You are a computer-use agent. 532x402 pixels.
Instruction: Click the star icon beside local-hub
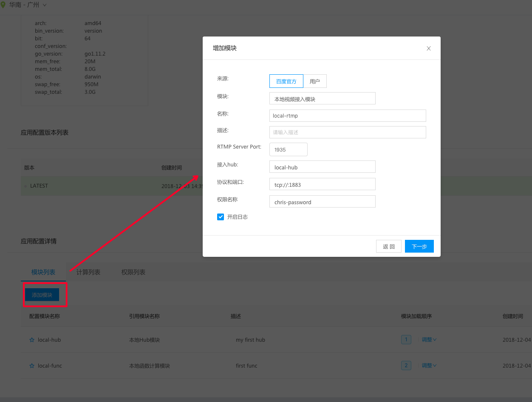[32, 340]
